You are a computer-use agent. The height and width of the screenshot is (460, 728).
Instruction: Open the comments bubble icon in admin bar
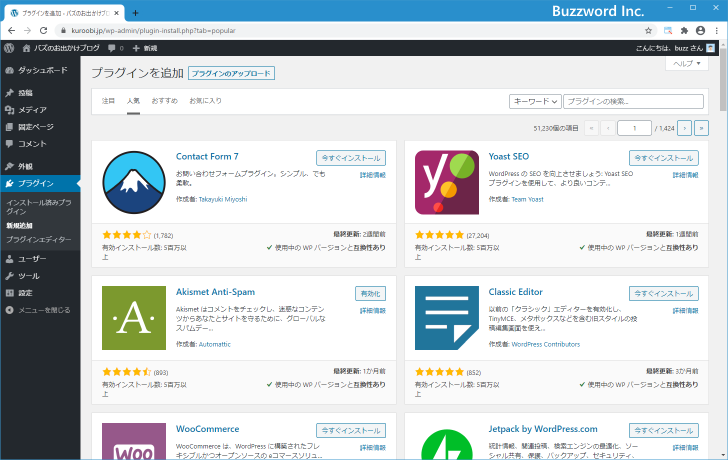click(113, 48)
